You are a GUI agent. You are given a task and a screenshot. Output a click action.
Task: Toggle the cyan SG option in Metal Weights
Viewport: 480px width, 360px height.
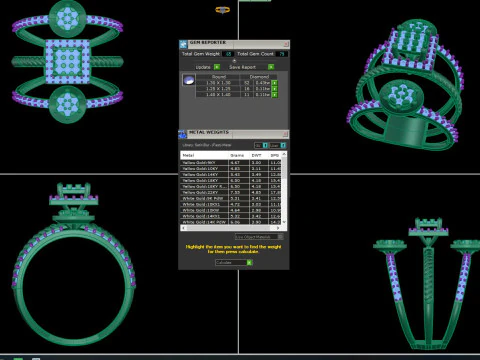click(265, 145)
